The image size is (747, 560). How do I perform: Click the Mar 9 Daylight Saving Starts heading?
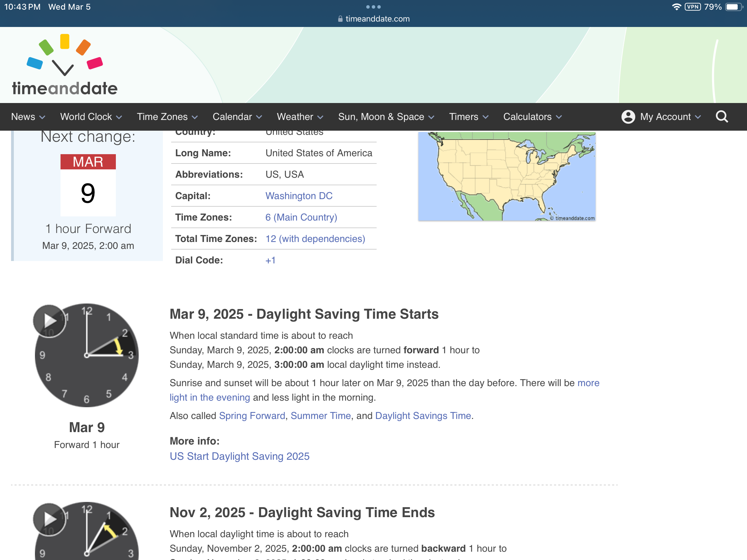[304, 314]
